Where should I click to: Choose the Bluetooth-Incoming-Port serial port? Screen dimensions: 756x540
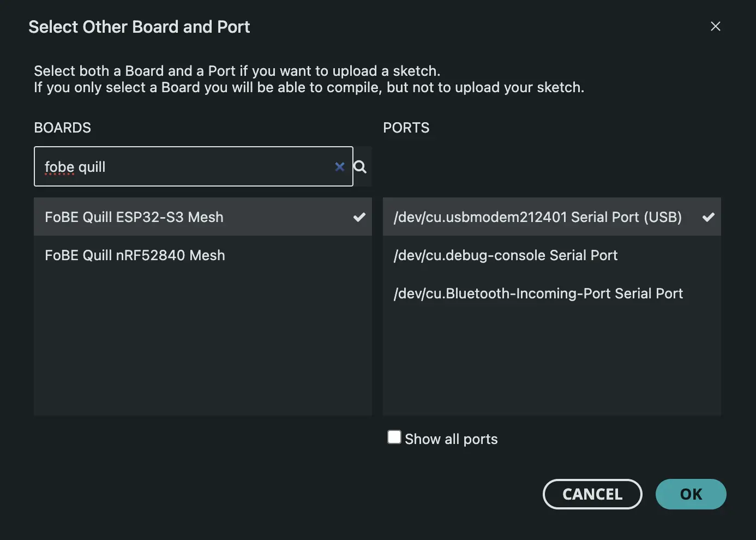click(538, 293)
